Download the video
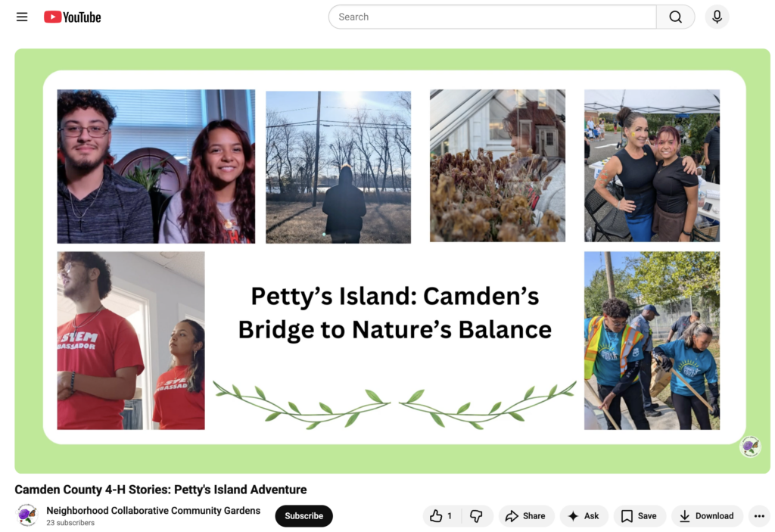 [x=706, y=516]
